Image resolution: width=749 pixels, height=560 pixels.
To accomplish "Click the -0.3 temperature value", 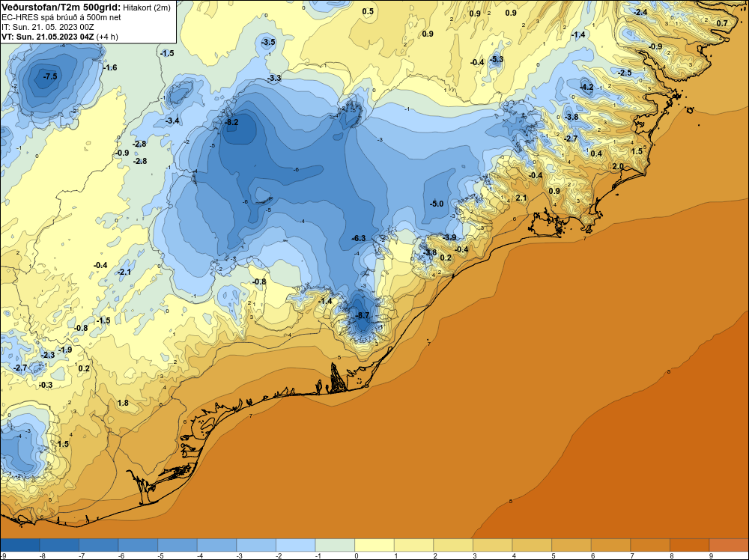I will pos(46,385).
